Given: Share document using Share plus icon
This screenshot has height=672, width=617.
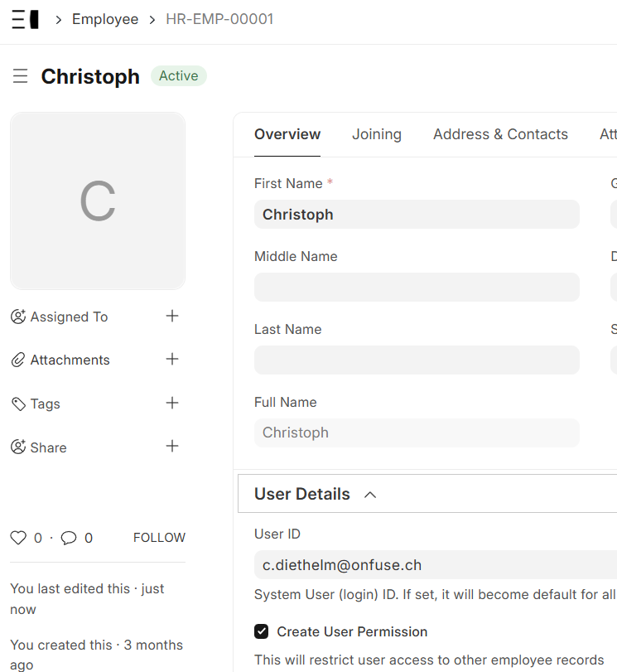Looking at the screenshot, I should (x=172, y=447).
